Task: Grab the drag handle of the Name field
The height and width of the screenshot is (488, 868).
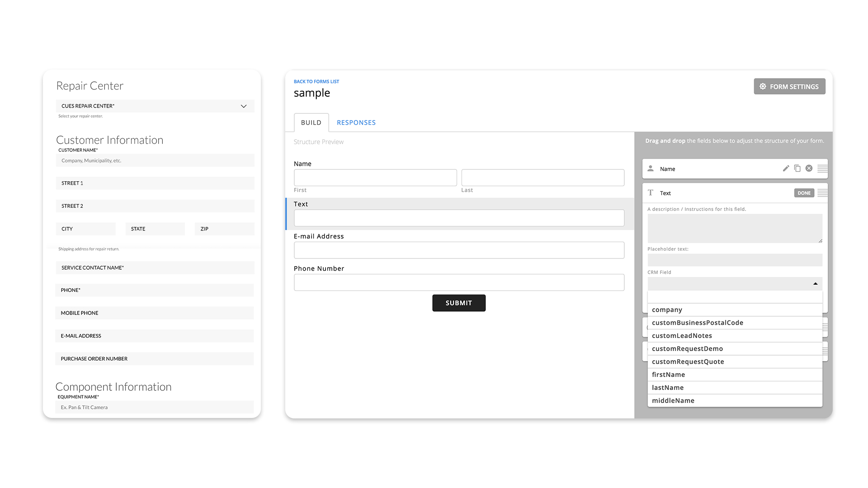Action: [x=822, y=169]
